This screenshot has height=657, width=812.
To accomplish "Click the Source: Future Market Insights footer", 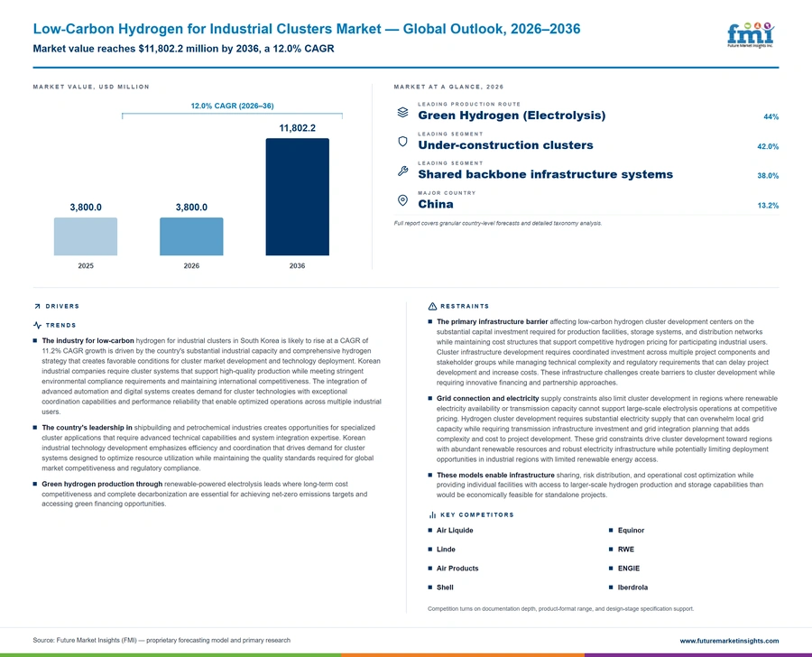I will tap(161, 641).
